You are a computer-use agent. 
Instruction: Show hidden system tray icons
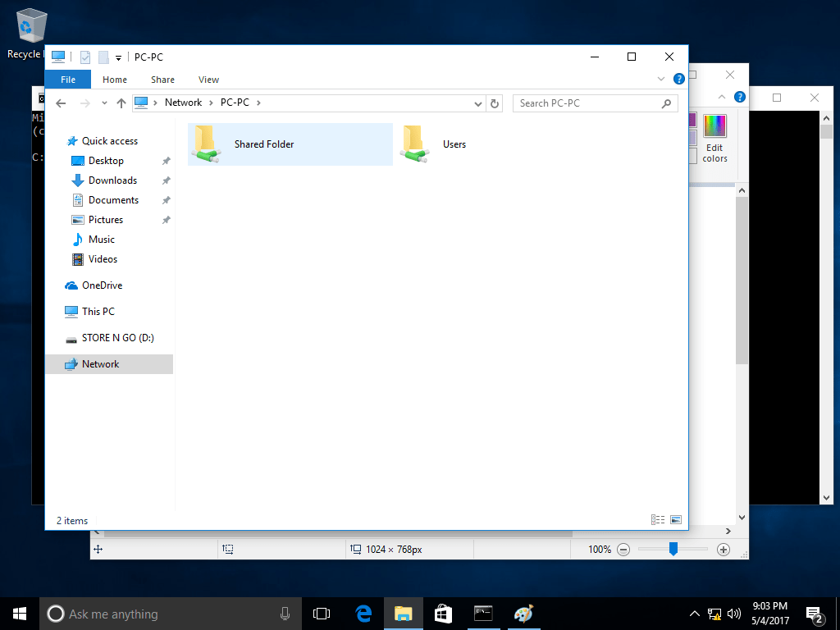click(694, 614)
